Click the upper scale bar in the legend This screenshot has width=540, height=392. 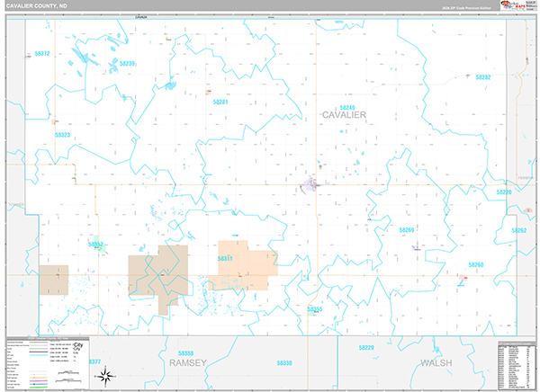coord(69,372)
